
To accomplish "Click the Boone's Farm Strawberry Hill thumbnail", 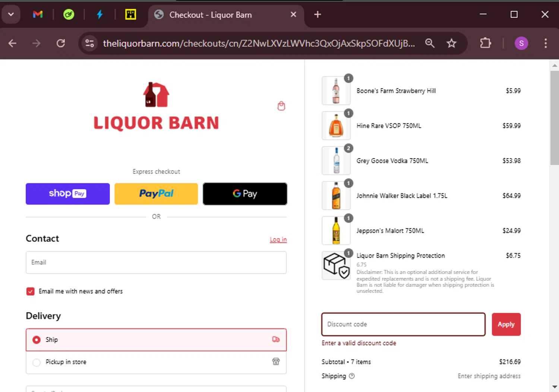I will 336,91.
